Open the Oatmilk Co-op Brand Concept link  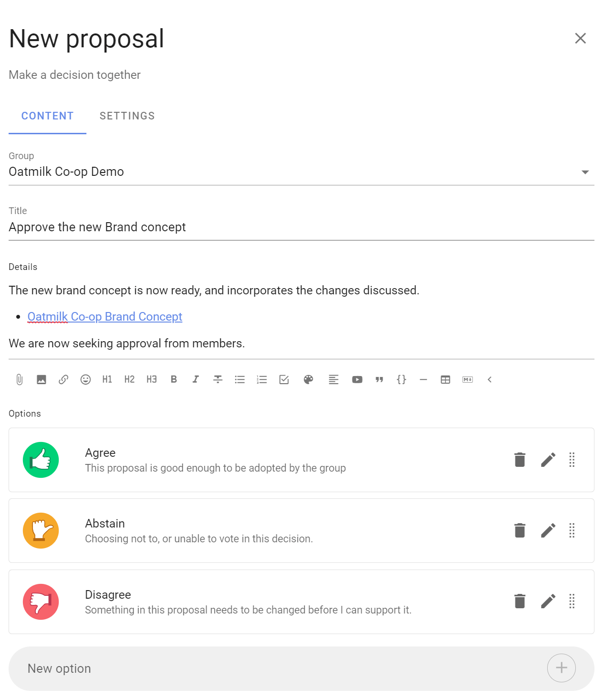[105, 317]
